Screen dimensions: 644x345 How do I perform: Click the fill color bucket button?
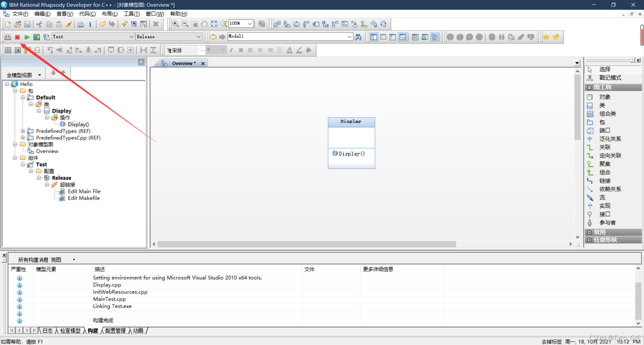click(x=309, y=50)
